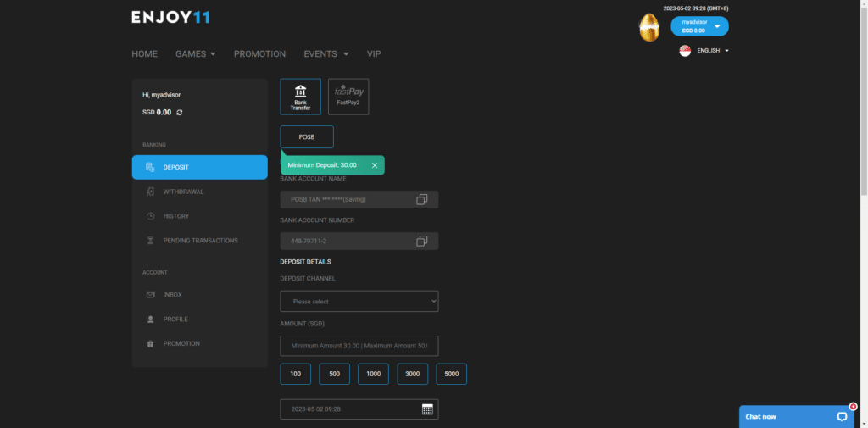Image resolution: width=868 pixels, height=428 pixels.
Task: Expand the EVENTS menu
Action: [x=326, y=53]
